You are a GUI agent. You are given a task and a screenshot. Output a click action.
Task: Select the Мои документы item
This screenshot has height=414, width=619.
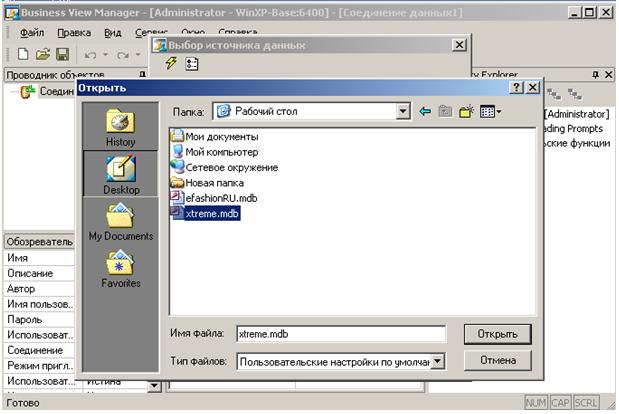tap(215, 137)
